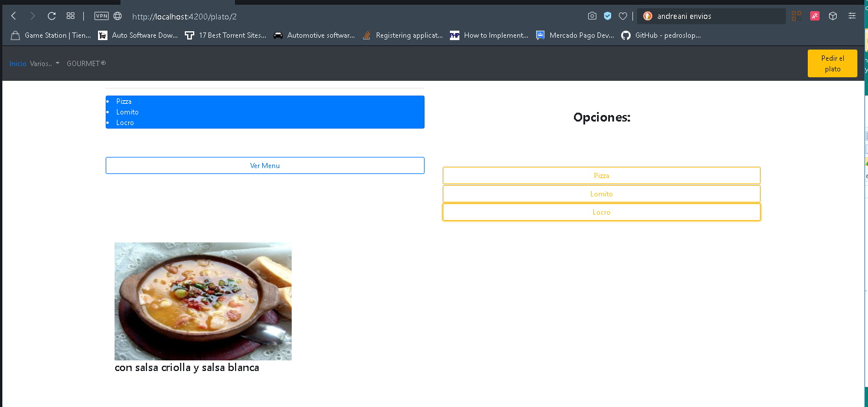Click the 'Opciones:' heading
This screenshot has width=868, height=407.
point(602,117)
